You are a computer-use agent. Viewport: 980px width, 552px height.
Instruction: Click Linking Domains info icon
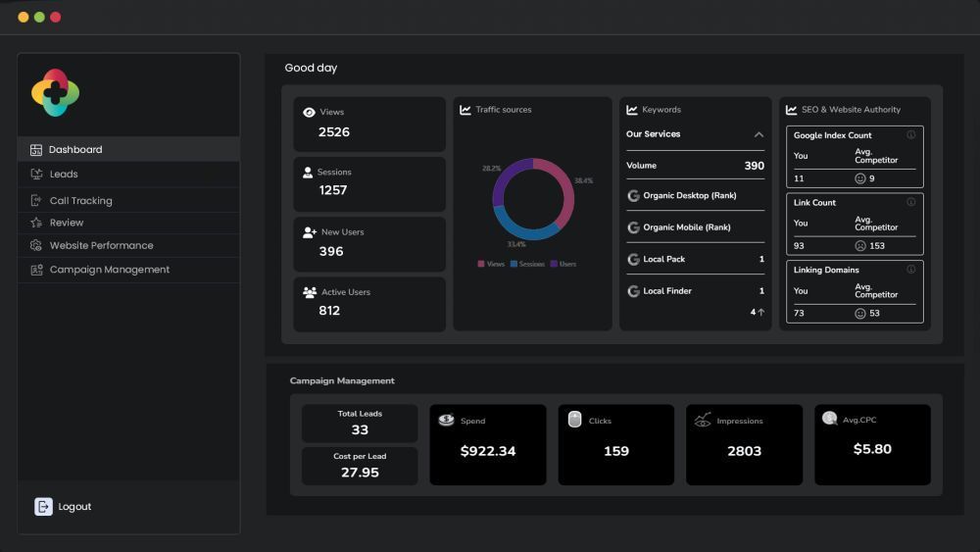point(910,270)
